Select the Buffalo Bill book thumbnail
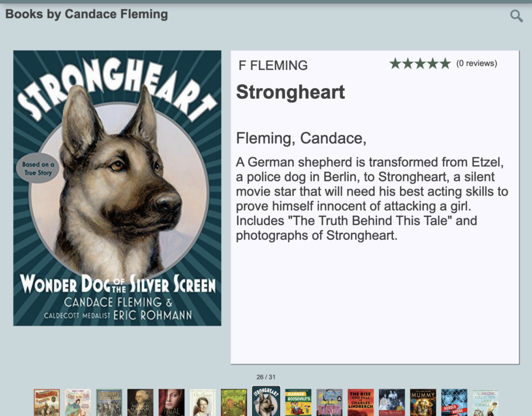Screen dimensions: 532x416 click(x=47, y=403)
